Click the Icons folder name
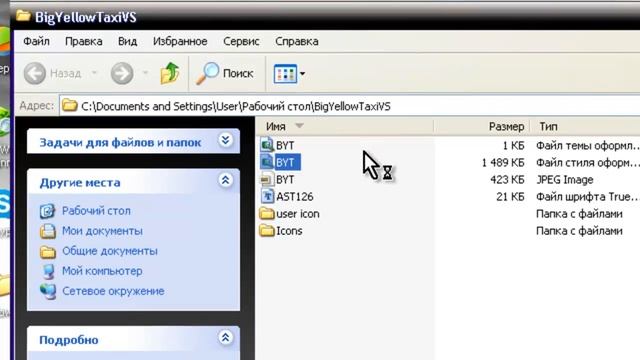The height and width of the screenshot is (360, 640). [x=289, y=231]
